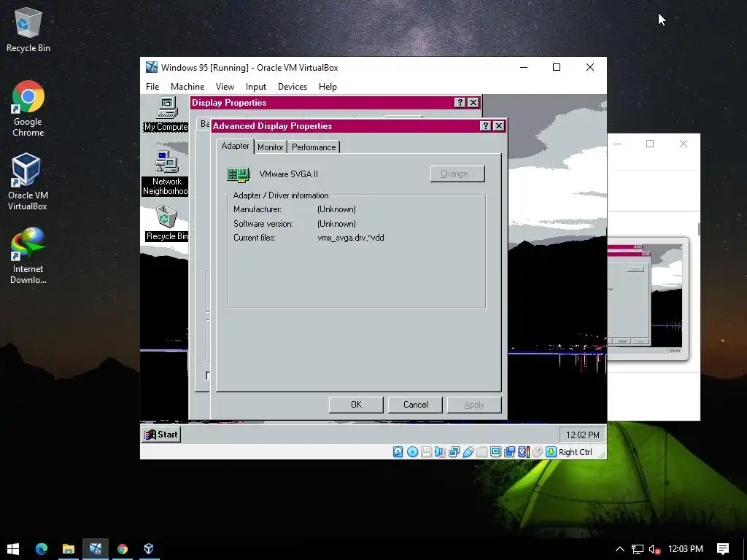Click the vmx_svga.drv,*vdd current files value

point(351,238)
